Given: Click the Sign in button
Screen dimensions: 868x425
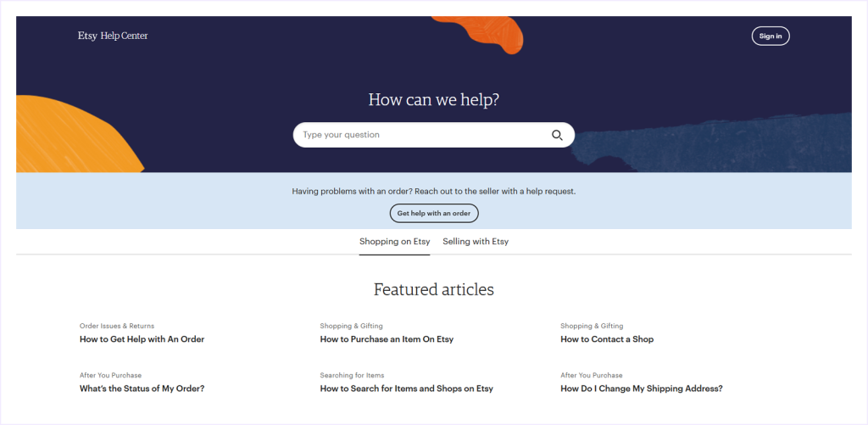Looking at the screenshot, I should 770,36.
